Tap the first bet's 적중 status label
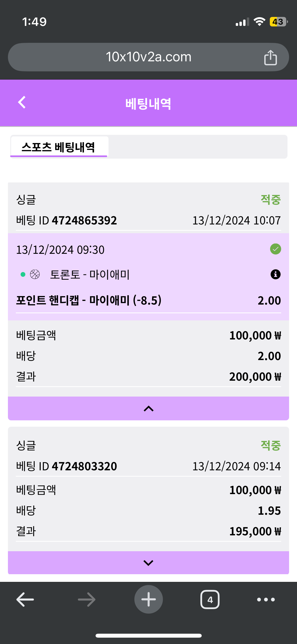 (x=271, y=199)
